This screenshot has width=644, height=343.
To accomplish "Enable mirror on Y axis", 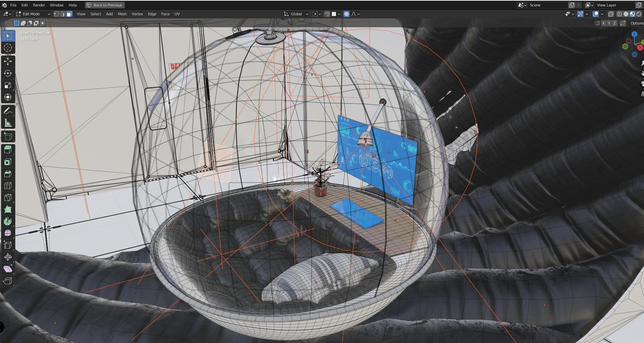I will click(609, 23).
